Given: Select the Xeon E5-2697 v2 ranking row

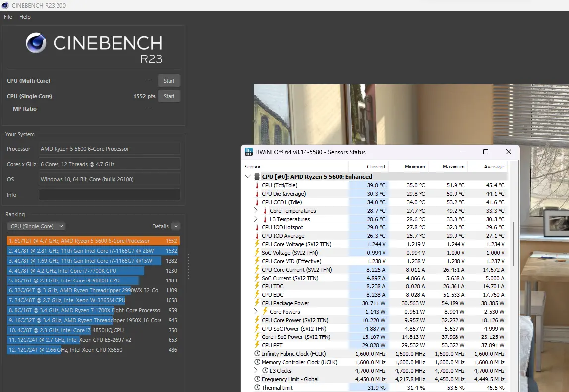Looking at the screenshot, I should point(93,340).
